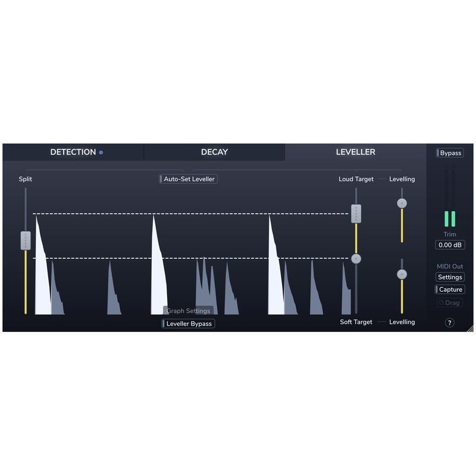Toggle the Leveller Bypass switch

(189, 323)
